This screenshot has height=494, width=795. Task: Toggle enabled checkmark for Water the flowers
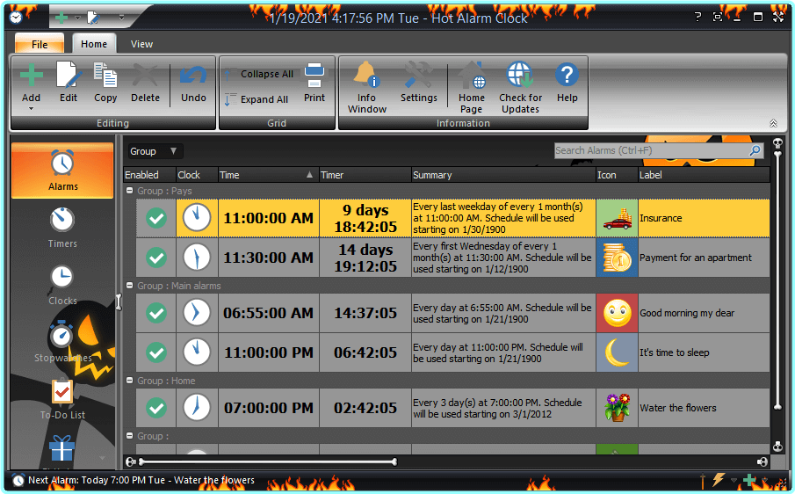click(x=156, y=408)
